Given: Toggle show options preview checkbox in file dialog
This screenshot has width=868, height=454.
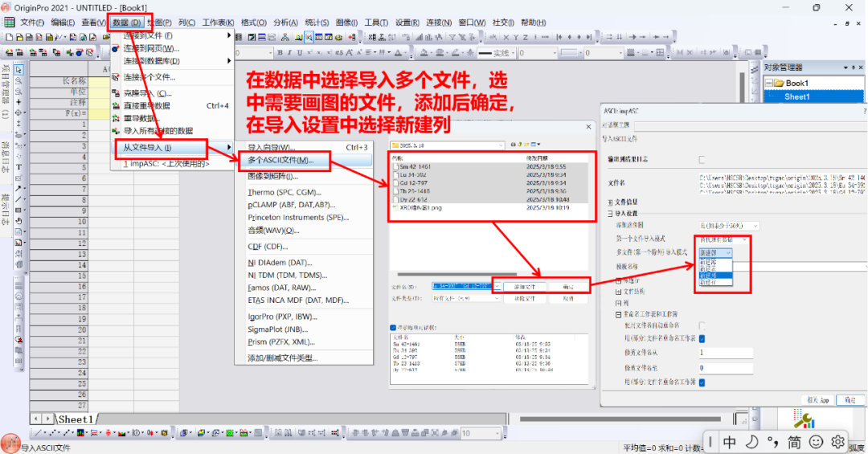Looking at the screenshot, I should [393, 327].
